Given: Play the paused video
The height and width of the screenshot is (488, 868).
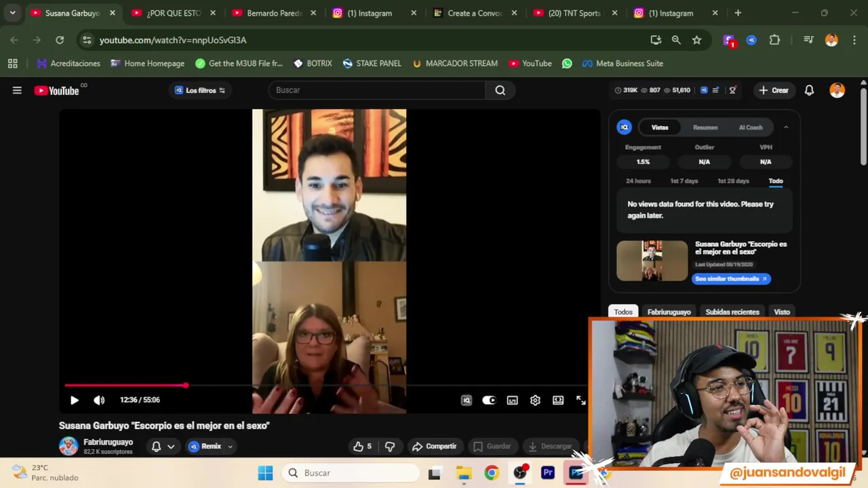Looking at the screenshot, I should 75,400.
